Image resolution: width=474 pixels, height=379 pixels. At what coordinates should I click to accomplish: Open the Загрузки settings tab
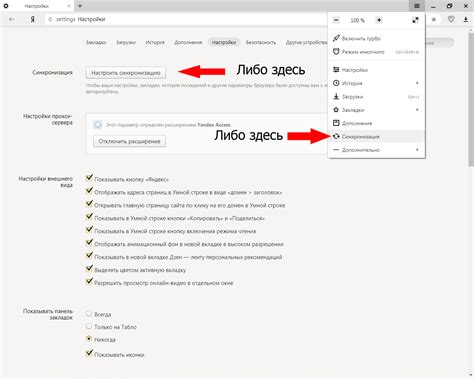point(126,42)
